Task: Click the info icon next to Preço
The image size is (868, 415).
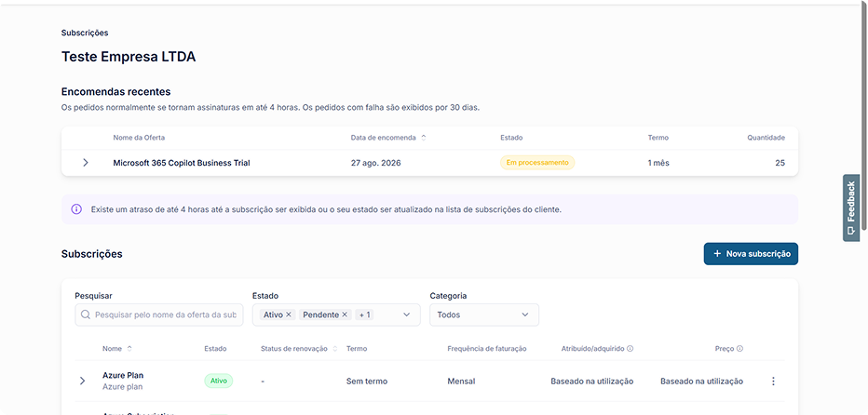Action: (739, 349)
